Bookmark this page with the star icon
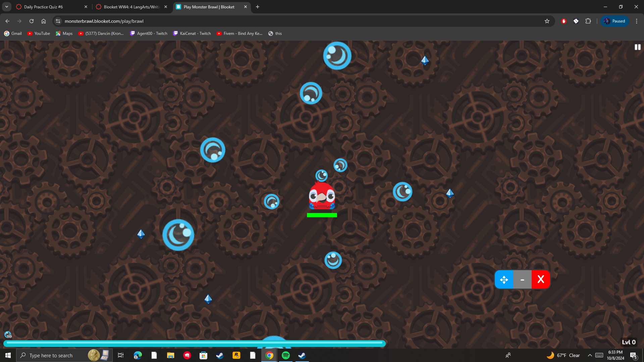The width and height of the screenshot is (644, 362). coord(547,21)
